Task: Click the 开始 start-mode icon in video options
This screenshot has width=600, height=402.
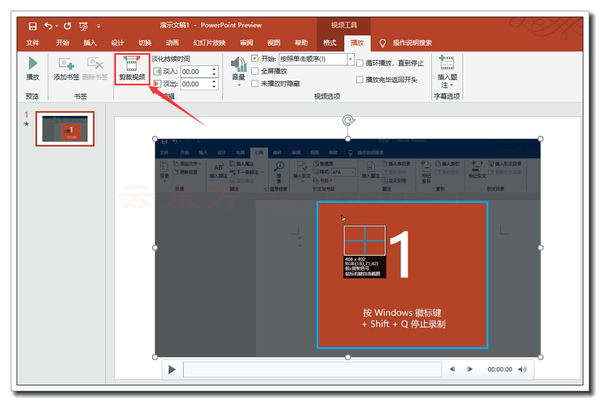Action: coord(255,59)
